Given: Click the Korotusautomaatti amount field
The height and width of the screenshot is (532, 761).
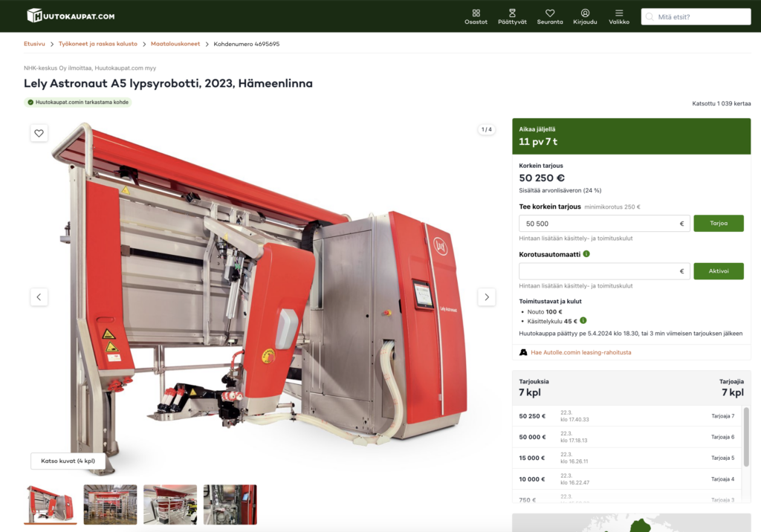Looking at the screenshot, I should click(x=604, y=271).
